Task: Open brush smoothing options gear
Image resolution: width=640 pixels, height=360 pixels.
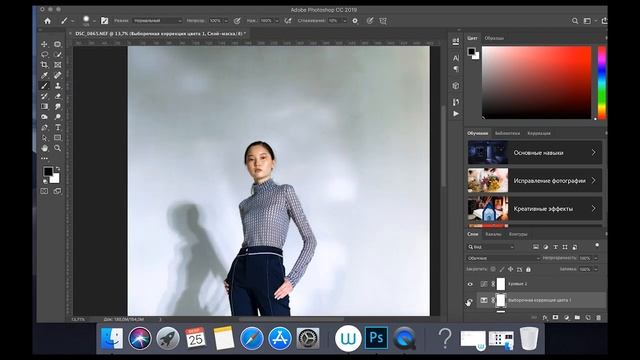Action: coord(355,21)
